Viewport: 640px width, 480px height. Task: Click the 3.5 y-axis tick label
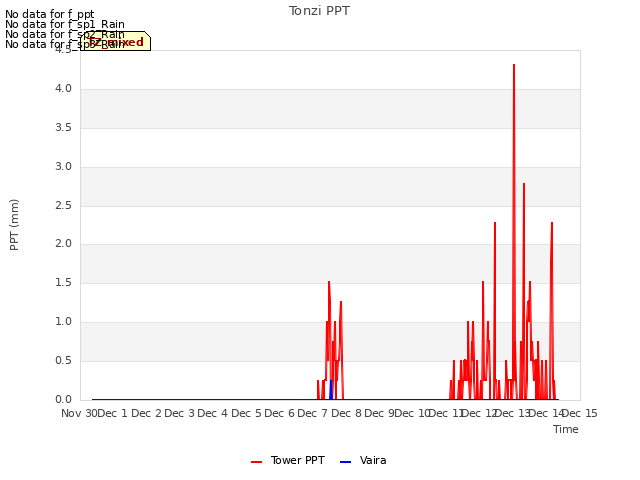(63, 128)
